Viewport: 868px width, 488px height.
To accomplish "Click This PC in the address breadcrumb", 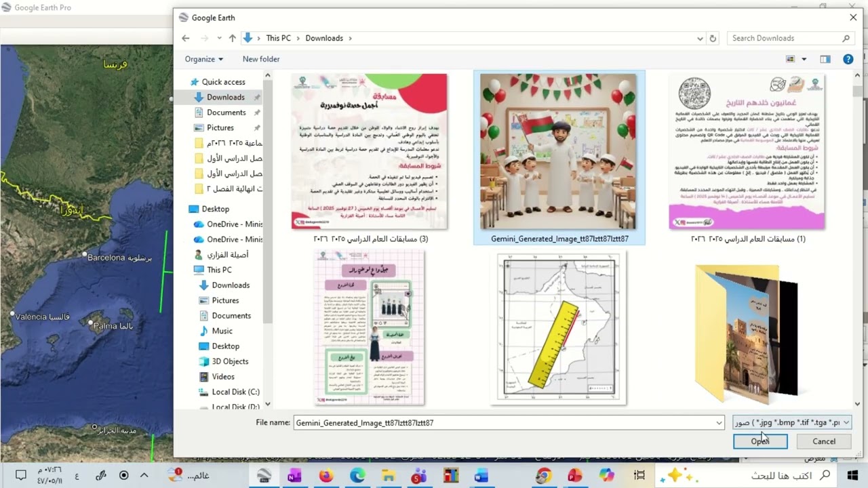I will (278, 39).
